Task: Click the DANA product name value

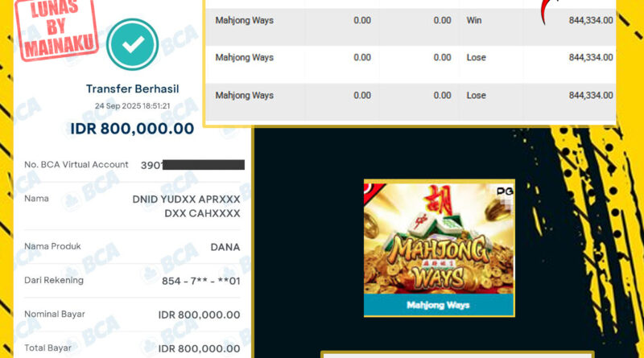Action: (x=225, y=247)
